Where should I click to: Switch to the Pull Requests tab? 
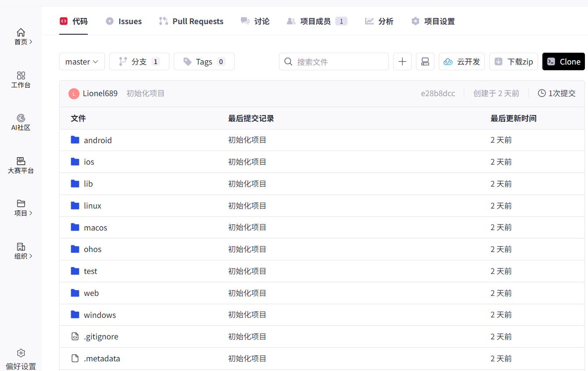[x=191, y=21]
